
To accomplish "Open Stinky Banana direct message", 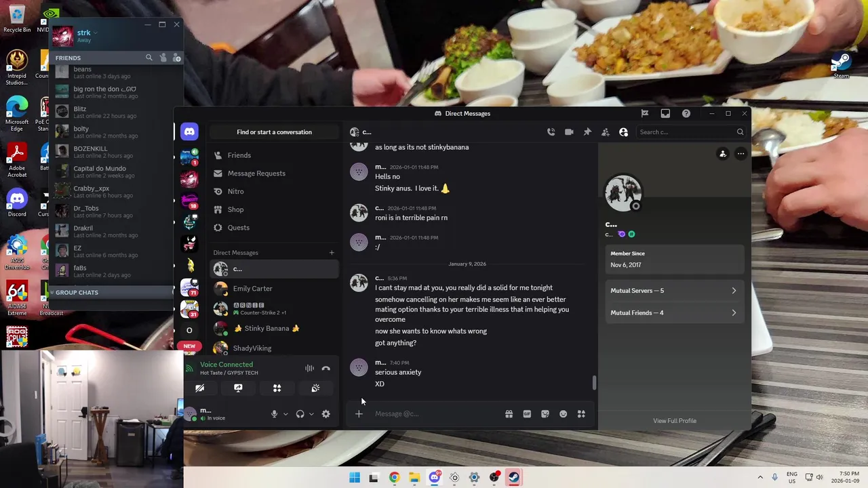I will [x=274, y=329].
